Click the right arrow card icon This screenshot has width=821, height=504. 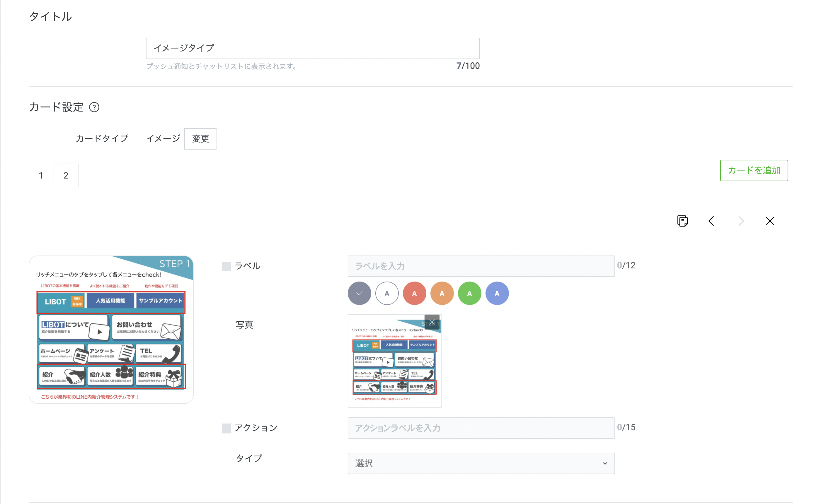pyautogui.click(x=741, y=221)
